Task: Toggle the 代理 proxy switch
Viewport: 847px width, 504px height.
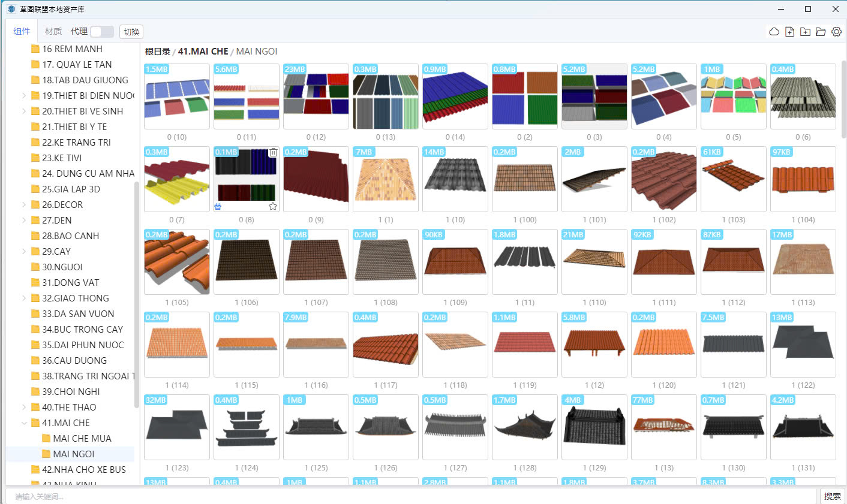Action: 101,32
